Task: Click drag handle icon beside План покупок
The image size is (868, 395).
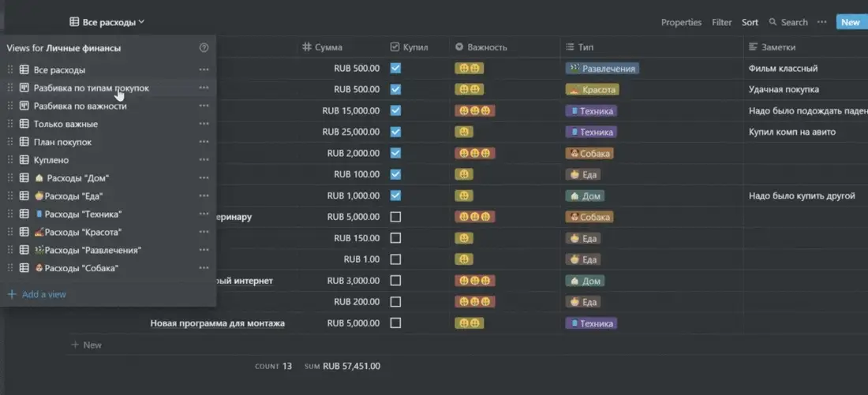Action: (10, 142)
